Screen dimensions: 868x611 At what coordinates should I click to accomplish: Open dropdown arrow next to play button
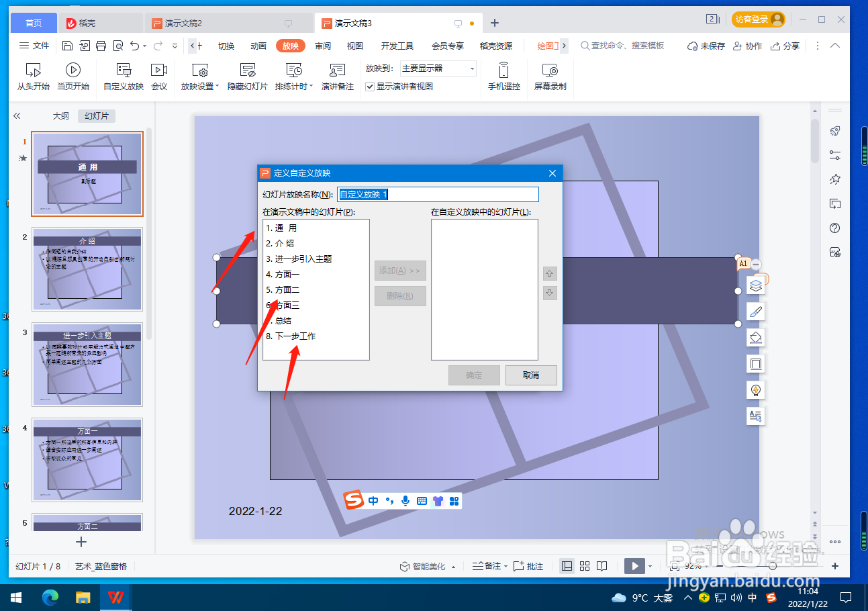tap(650, 567)
